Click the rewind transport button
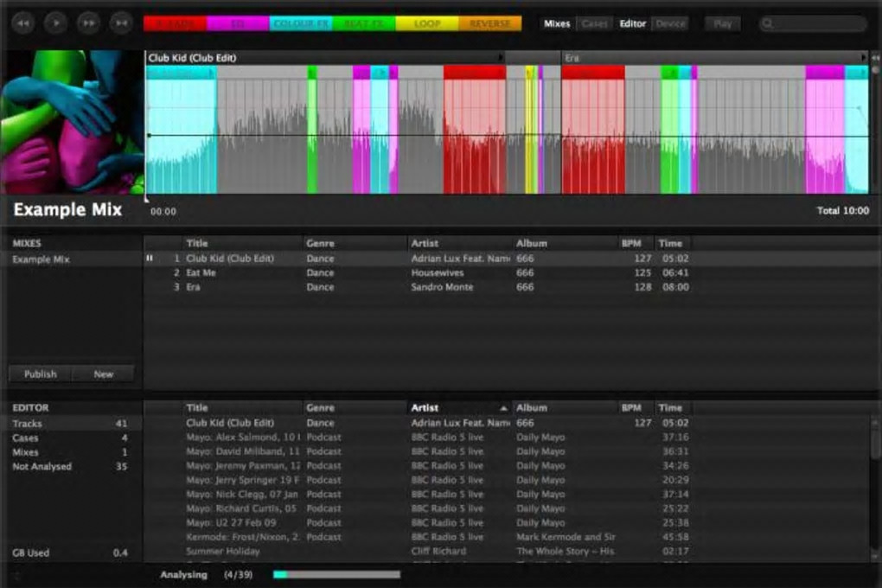882x588 pixels. click(x=23, y=23)
